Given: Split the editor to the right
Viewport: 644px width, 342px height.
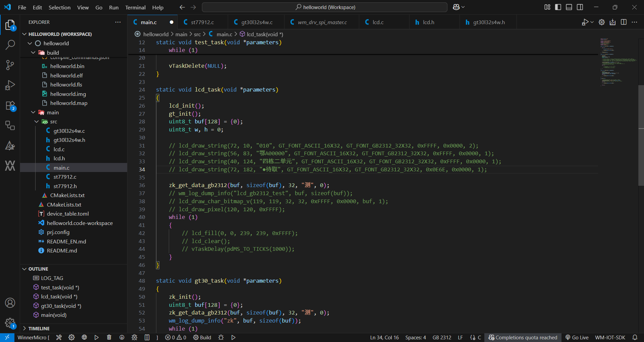Looking at the screenshot, I should 624,22.
